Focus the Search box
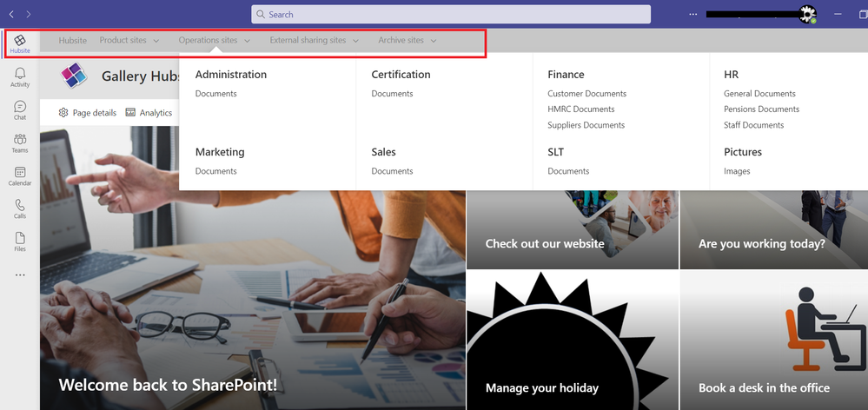 451,15
